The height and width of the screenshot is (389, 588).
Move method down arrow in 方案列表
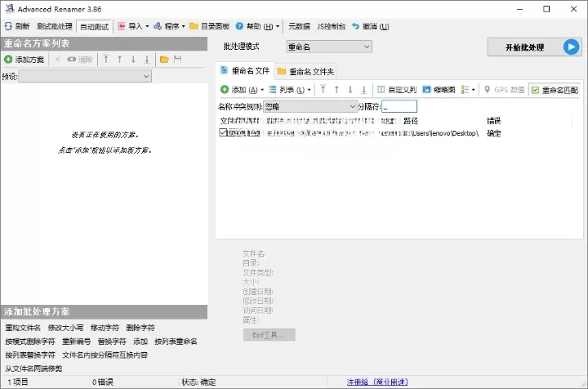coord(133,60)
